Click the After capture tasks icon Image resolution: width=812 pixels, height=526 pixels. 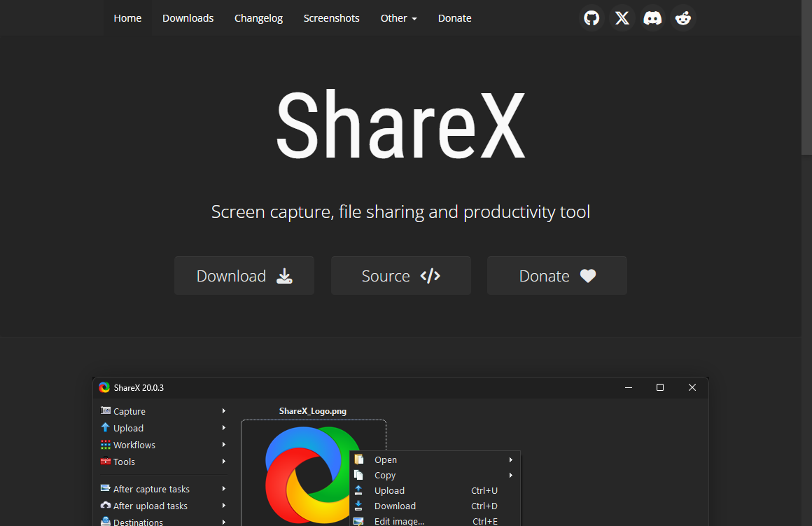click(106, 488)
